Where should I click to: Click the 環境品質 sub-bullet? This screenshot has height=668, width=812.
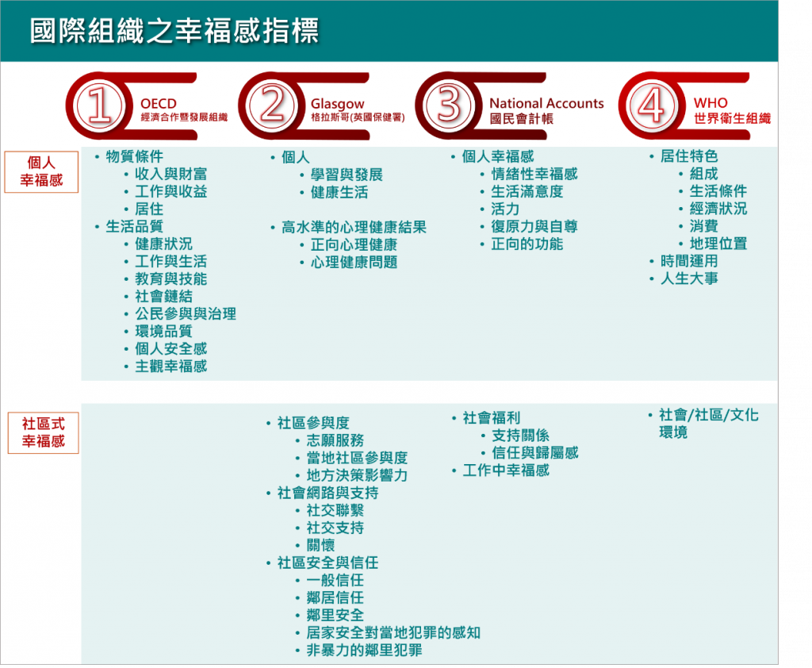pos(163,331)
